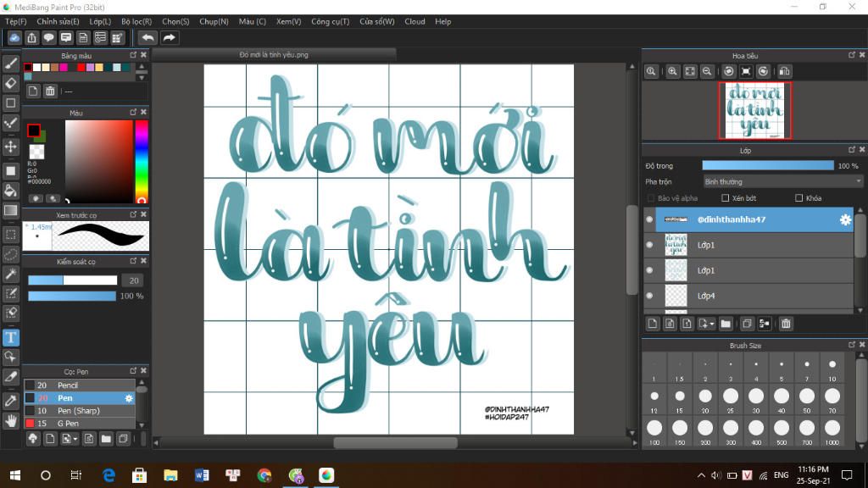Pick the magenta swatch in color palette
Viewport: 868px width, 488px height.
(64, 68)
